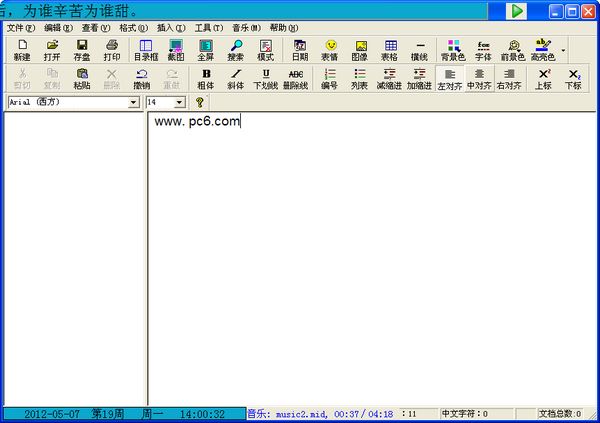Click the 模式 mode icon
The width and height of the screenshot is (600, 423).
point(265,50)
